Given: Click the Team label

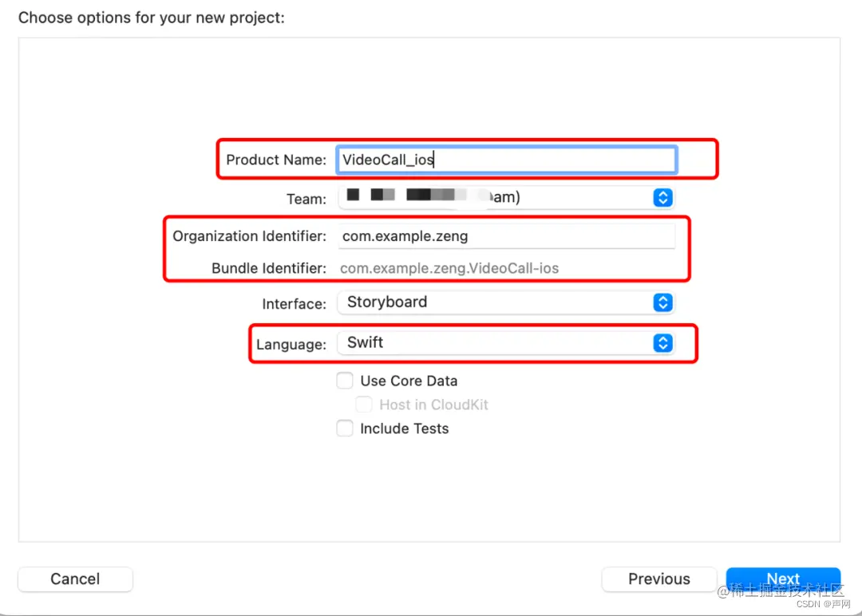Looking at the screenshot, I should pos(306,199).
